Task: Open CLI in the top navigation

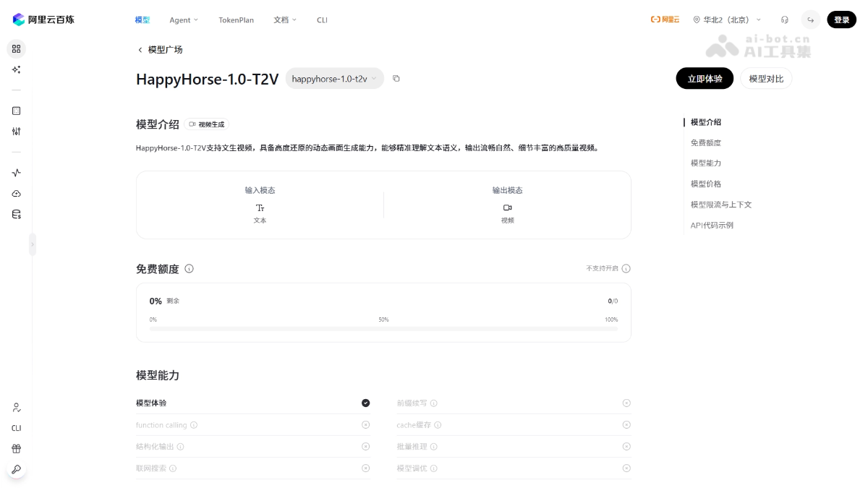Action: tap(322, 20)
